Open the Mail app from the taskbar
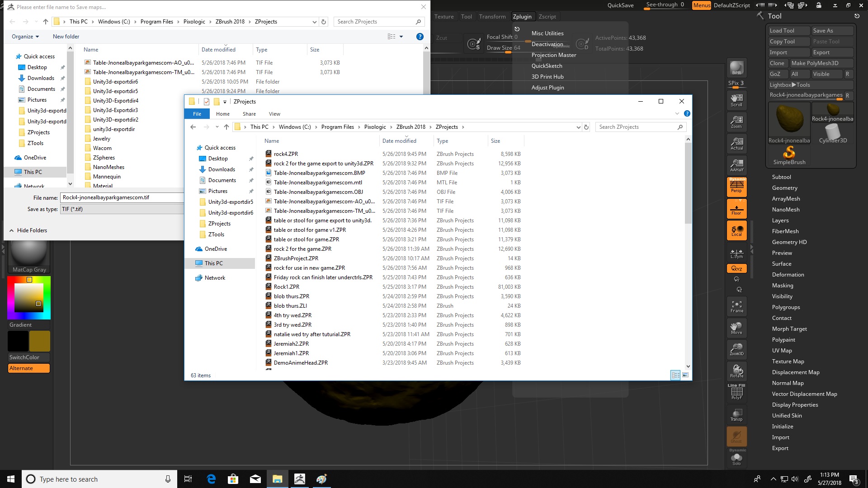The width and height of the screenshot is (868, 488). click(255, 479)
